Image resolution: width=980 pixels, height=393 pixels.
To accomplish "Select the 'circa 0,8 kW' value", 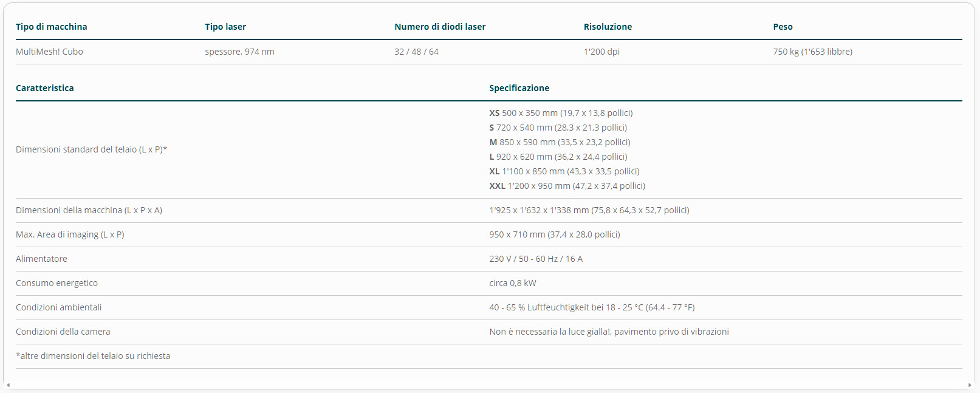I will pyautogui.click(x=513, y=283).
